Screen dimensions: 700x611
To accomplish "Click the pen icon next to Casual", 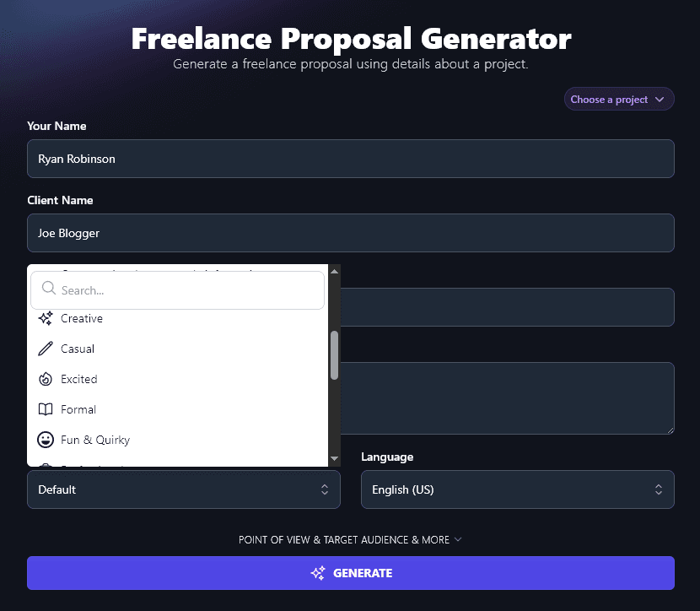I will (x=46, y=349).
